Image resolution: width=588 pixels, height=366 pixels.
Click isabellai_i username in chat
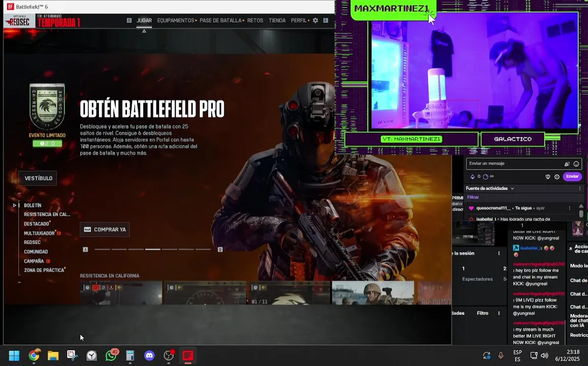531,248
